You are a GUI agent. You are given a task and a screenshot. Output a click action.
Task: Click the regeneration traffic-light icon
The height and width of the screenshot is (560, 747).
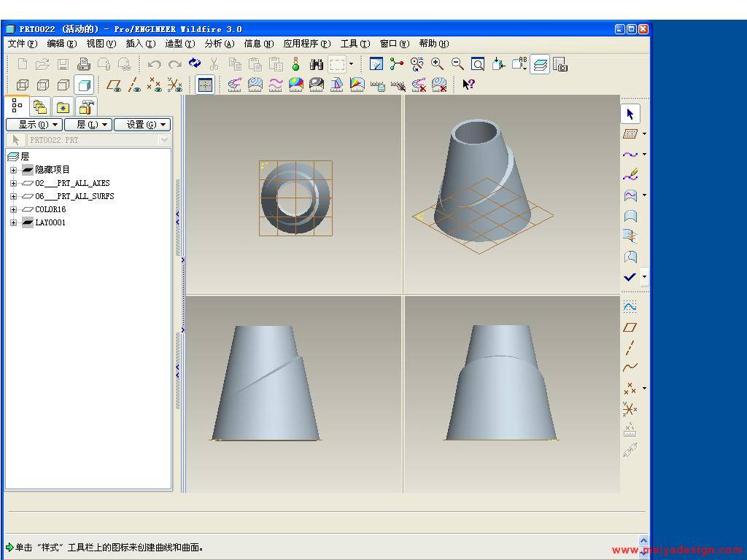296,64
